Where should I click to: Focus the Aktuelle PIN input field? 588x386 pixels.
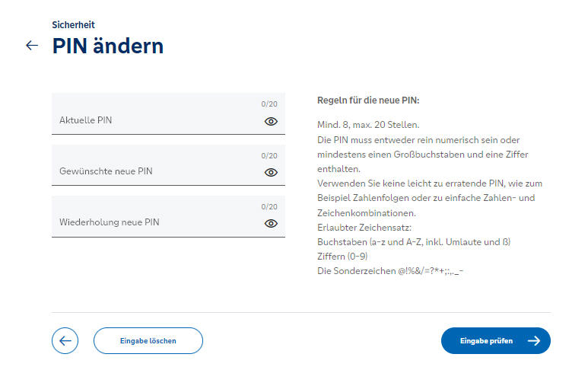(168, 113)
